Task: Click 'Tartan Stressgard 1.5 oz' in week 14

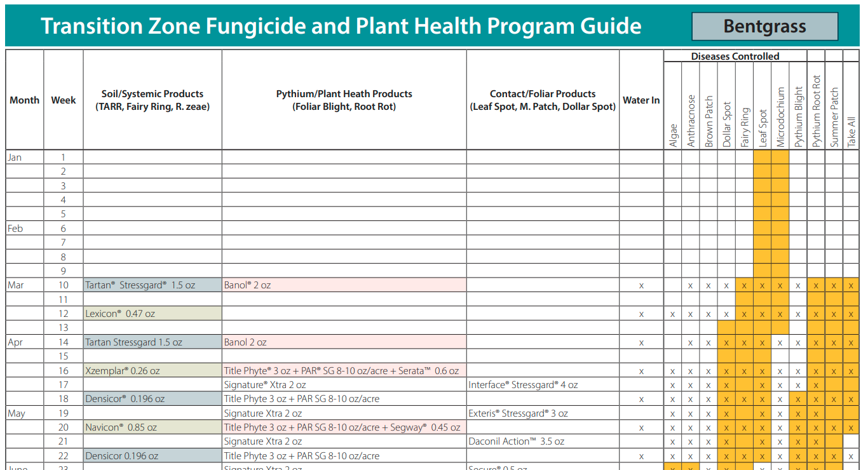Action: pos(153,342)
